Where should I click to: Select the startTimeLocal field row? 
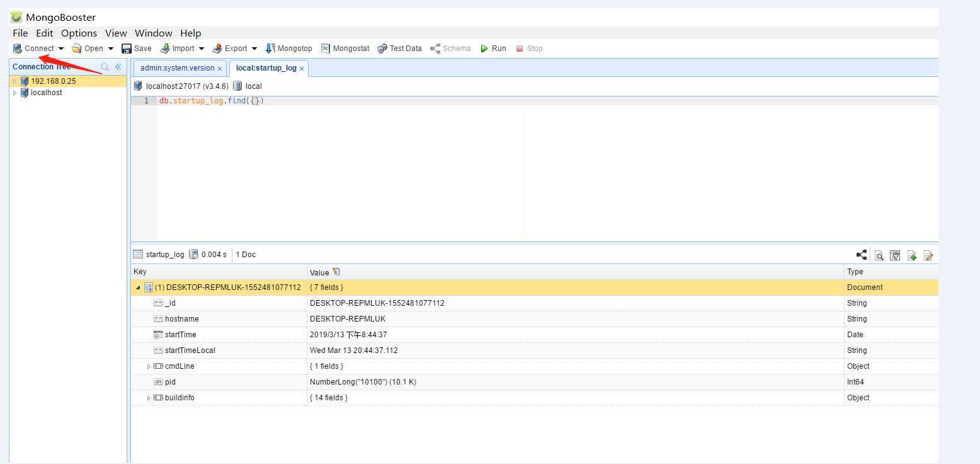coord(535,351)
